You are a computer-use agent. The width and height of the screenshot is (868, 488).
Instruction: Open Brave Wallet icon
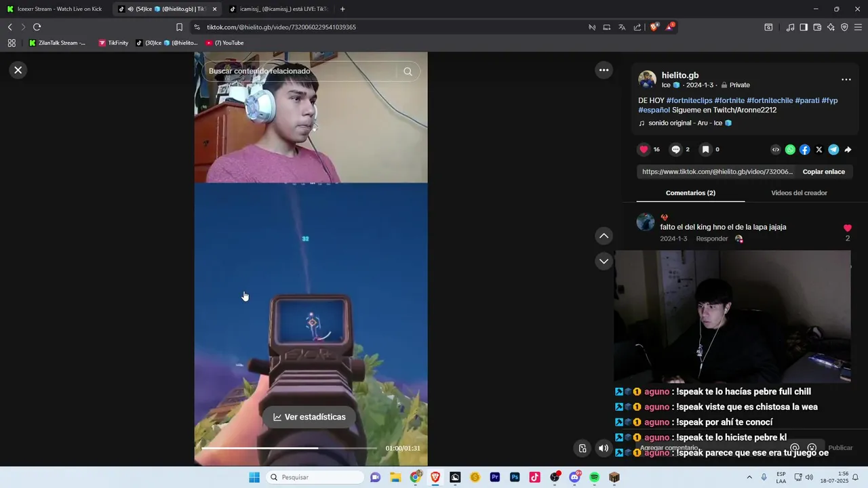(817, 27)
